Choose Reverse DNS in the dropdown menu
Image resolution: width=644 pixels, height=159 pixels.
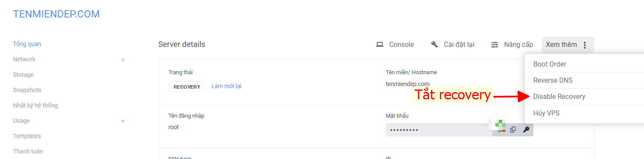click(x=584, y=80)
